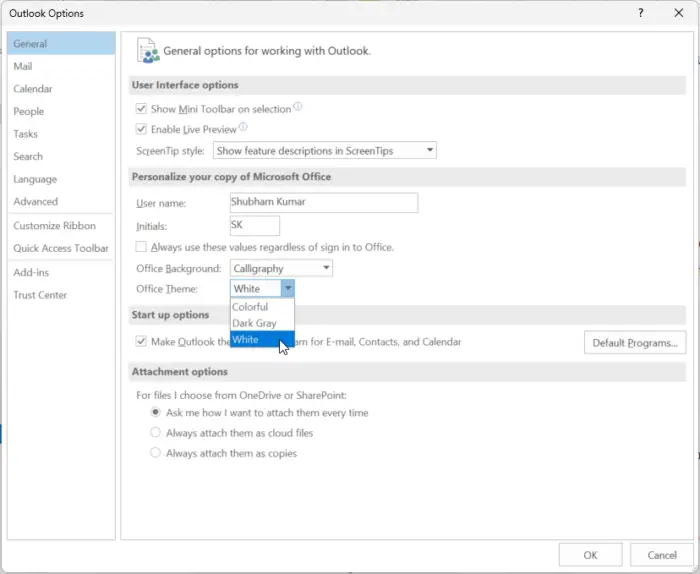
Task: Choose Dark Gray theme option
Action: 255,323
